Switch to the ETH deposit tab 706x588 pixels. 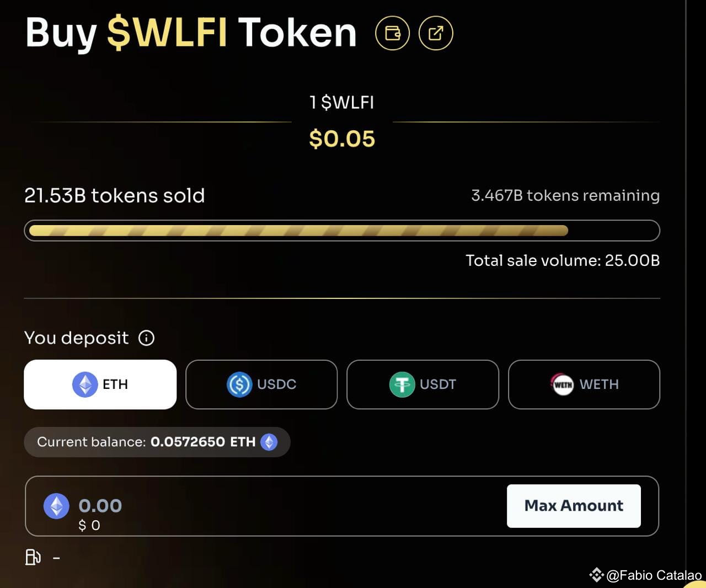[x=100, y=384]
